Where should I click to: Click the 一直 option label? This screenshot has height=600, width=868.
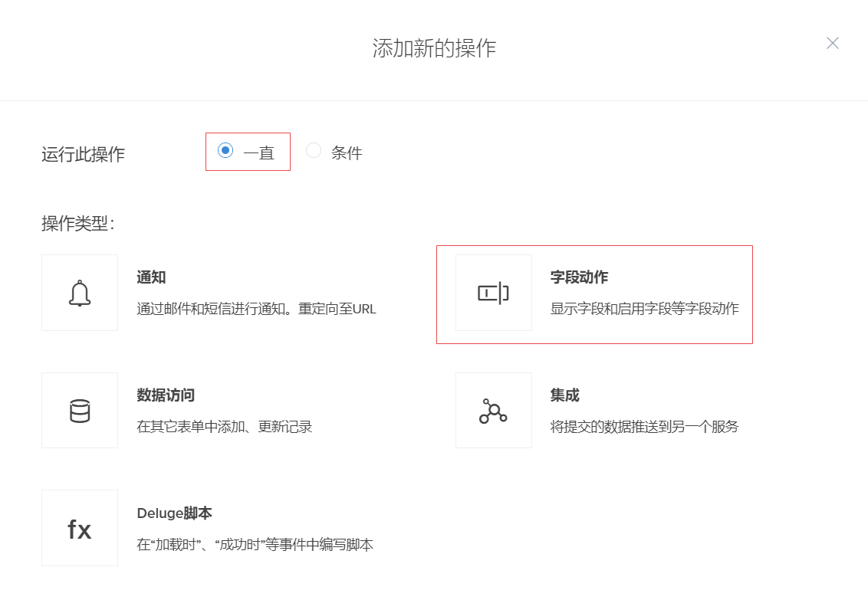(259, 152)
